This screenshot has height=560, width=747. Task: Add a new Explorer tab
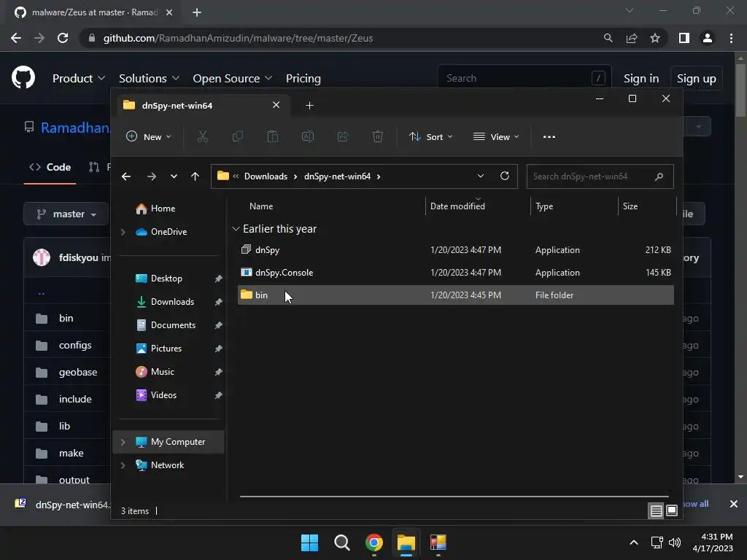[309, 105]
